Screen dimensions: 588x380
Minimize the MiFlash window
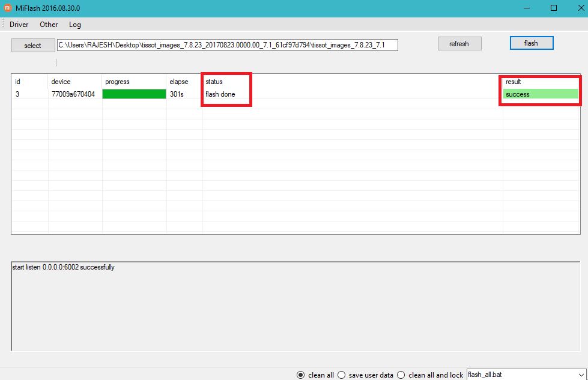click(527, 8)
